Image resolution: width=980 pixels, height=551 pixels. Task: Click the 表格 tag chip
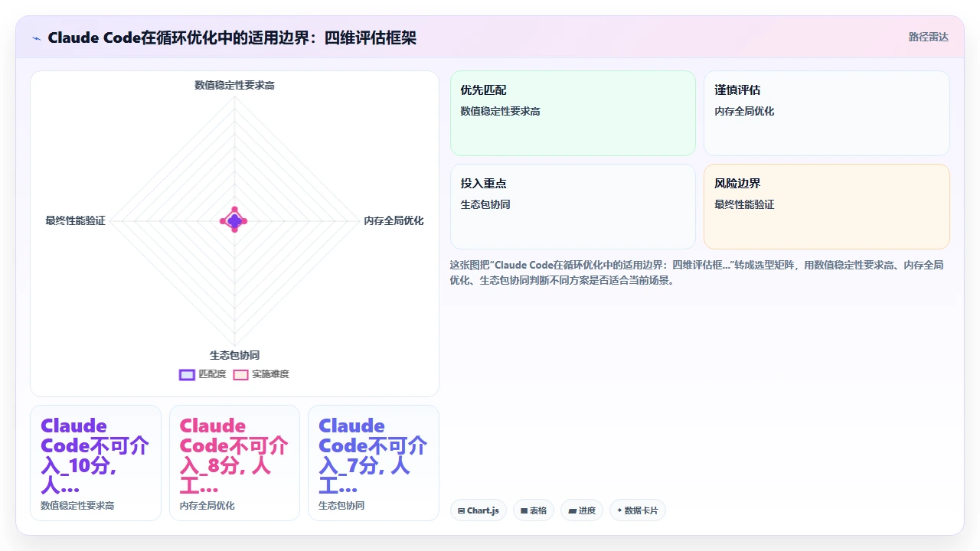pyautogui.click(x=534, y=510)
